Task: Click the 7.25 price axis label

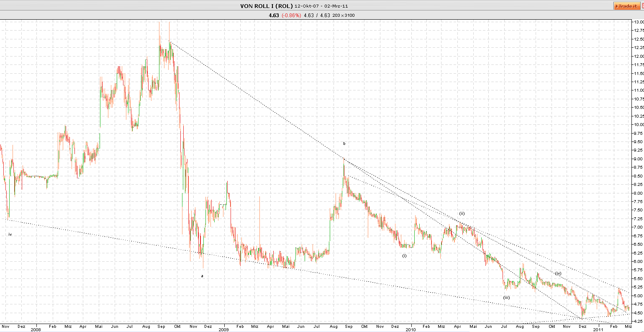Action: (639, 219)
